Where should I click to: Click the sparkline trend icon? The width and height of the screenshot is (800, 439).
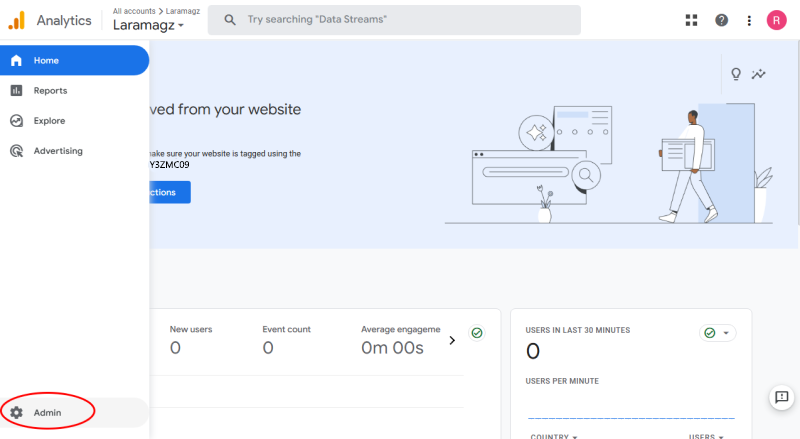point(759,74)
